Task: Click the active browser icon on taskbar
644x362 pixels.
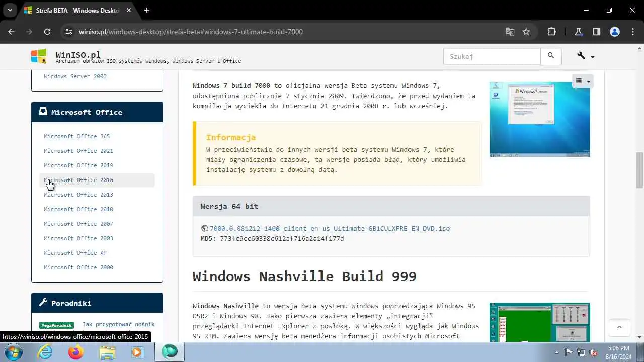Action: (170, 352)
